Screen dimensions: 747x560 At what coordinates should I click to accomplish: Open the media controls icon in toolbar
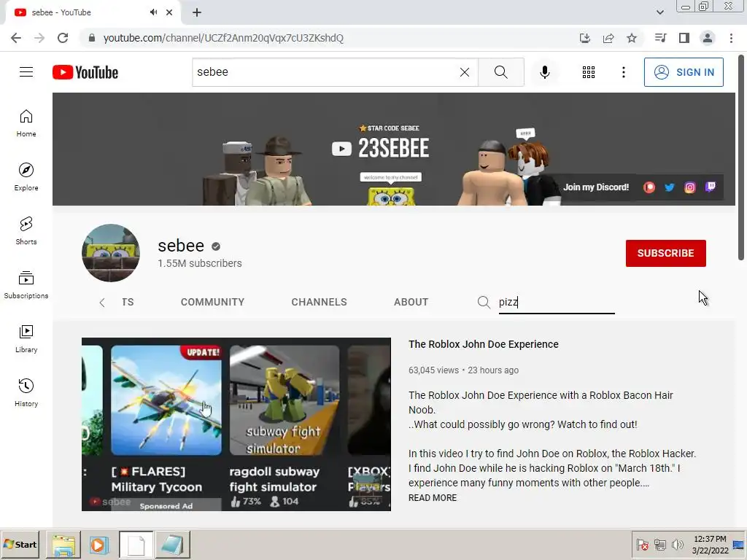(x=660, y=38)
